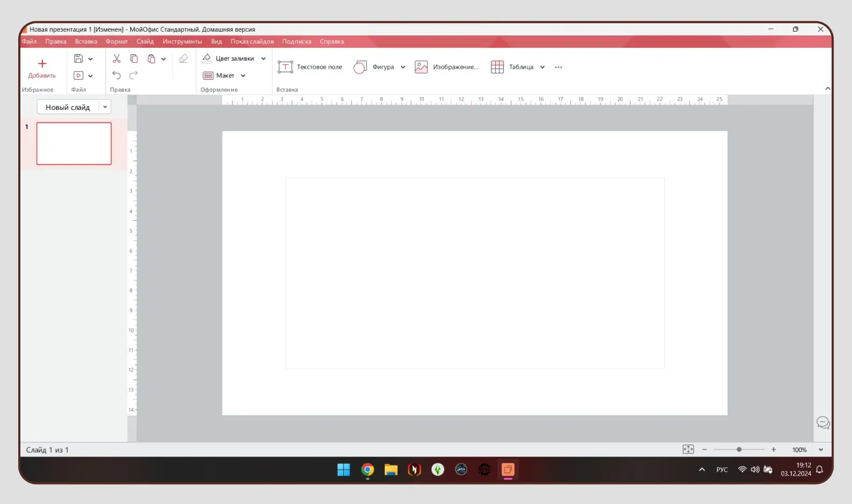Cut selection with the scissors icon
This screenshot has height=504, width=852.
116,58
